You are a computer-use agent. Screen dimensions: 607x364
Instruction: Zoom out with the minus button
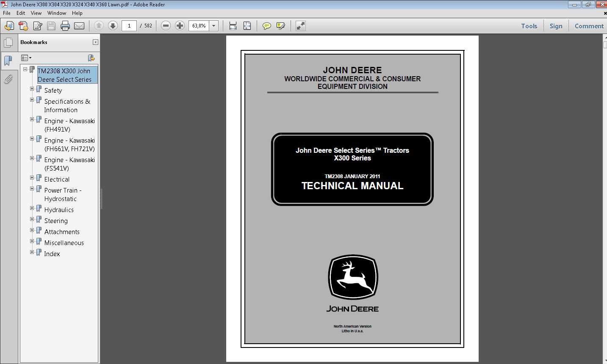tap(166, 26)
